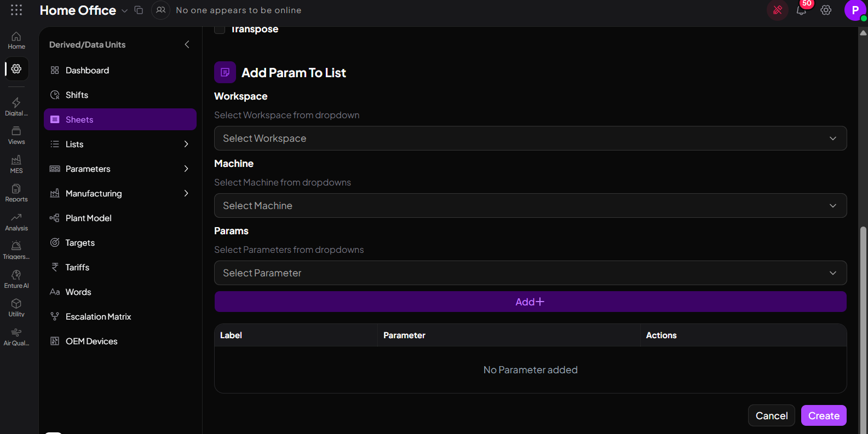The image size is (868, 434).
Task: Open Words in the sidebar
Action: pyautogui.click(x=120, y=292)
